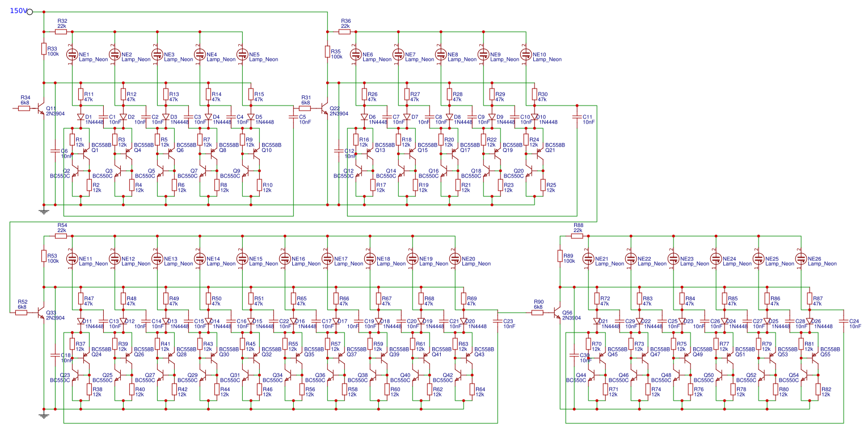Select neon lamp NE1
Image resolution: width=868 pixels, height=429 pixels.
pyautogui.click(x=73, y=54)
